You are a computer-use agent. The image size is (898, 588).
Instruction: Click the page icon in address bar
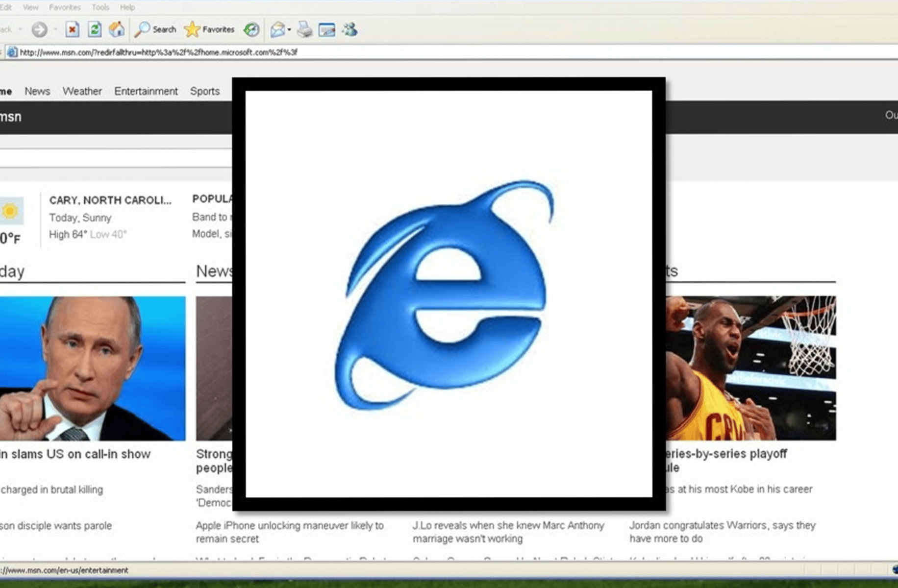pos(12,52)
